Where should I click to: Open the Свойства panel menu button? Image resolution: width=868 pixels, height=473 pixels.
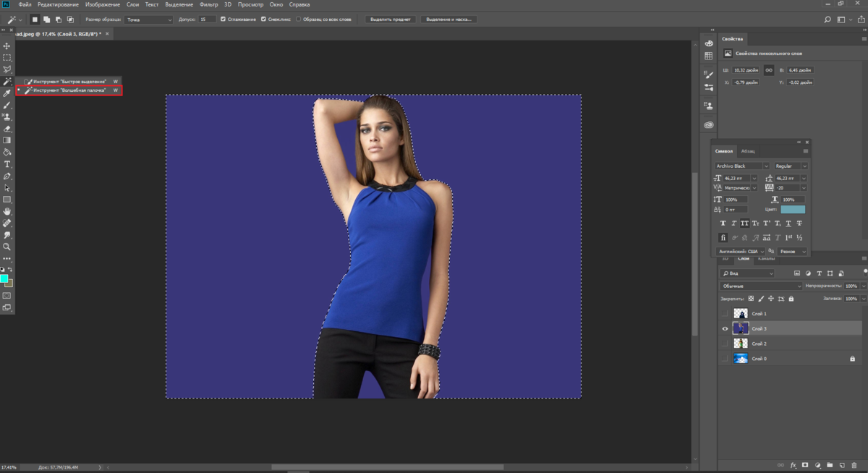click(862, 38)
